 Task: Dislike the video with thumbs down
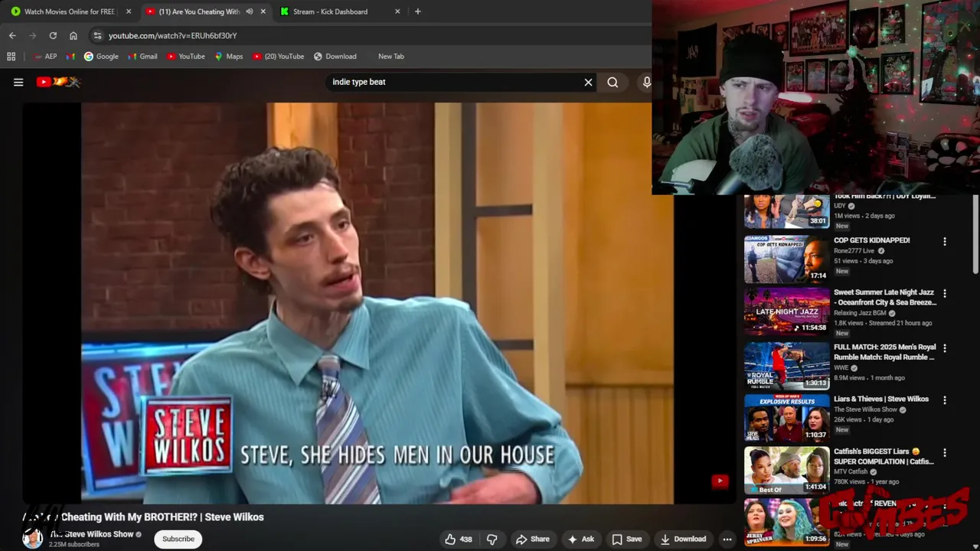click(492, 539)
